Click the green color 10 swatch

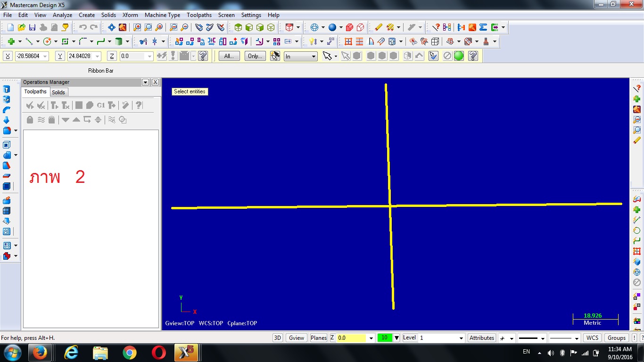385,338
